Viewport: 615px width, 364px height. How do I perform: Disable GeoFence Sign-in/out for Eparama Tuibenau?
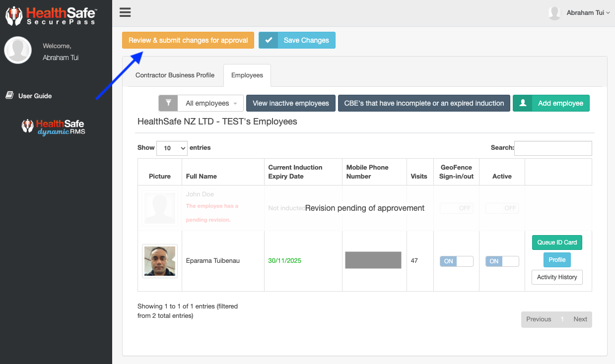pyautogui.click(x=456, y=261)
